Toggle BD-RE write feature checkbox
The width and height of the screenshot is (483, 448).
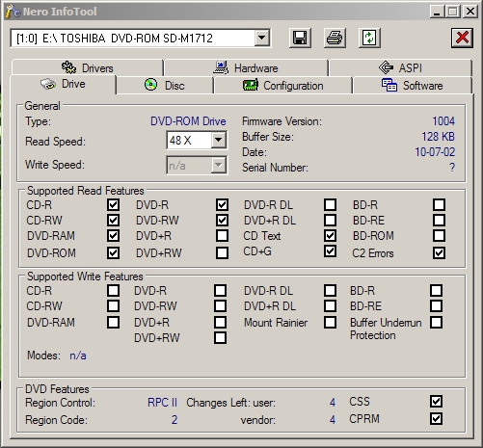[436, 305]
